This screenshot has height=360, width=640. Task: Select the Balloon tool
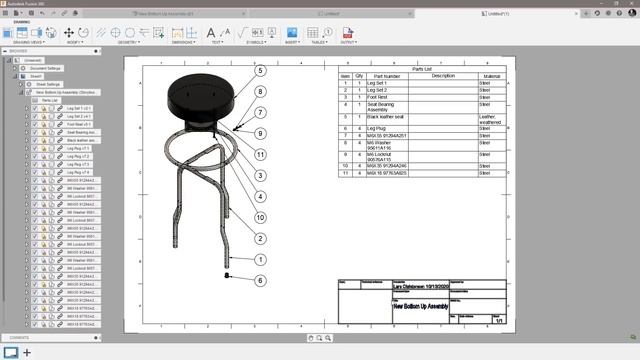tap(327, 33)
